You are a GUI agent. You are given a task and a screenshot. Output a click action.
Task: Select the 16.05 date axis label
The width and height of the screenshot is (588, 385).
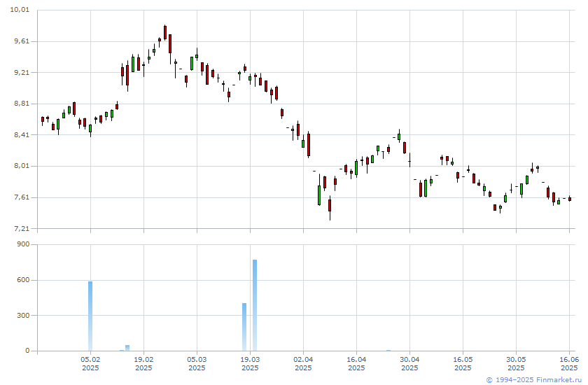coord(463,363)
